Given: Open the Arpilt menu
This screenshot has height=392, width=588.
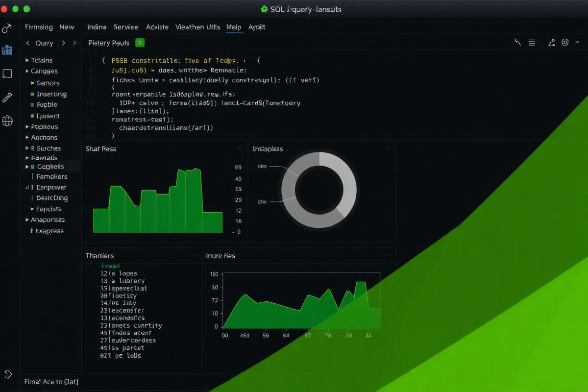Looking at the screenshot, I should click(x=257, y=27).
